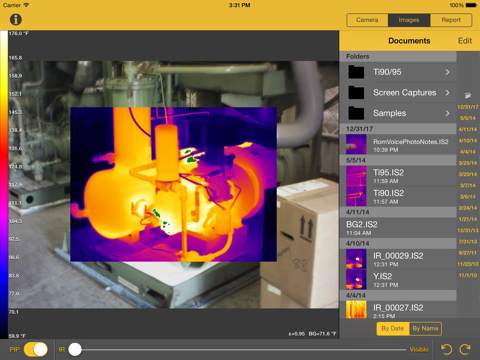
Task: Jump to 11/23/10 in date index
Action: click(468, 264)
